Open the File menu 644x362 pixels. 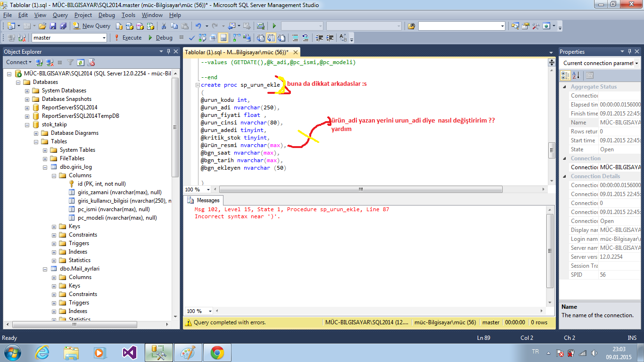pyautogui.click(x=8, y=15)
